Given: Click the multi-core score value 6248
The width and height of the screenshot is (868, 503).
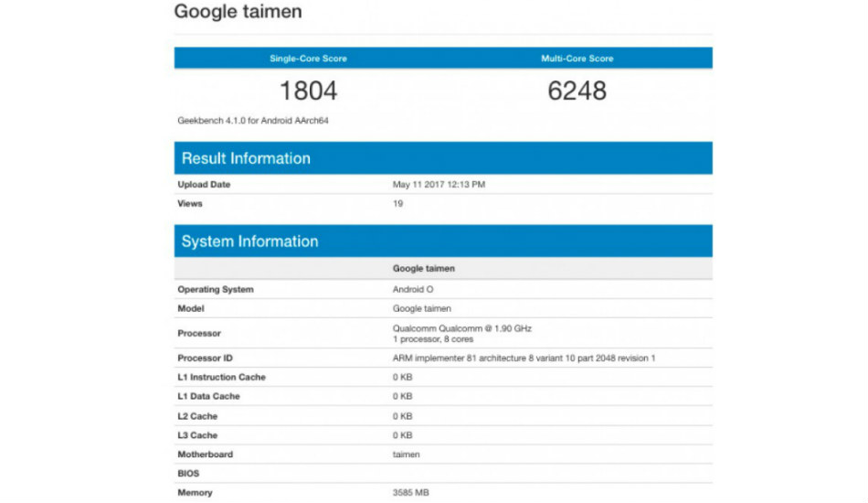Looking at the screenshot, I should 577,91.
